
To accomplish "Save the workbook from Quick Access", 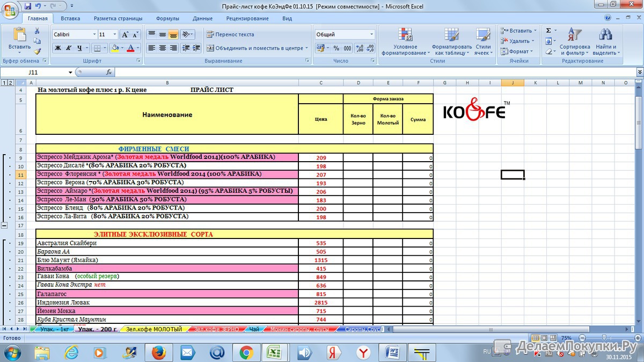I will (x=27, y=5).
